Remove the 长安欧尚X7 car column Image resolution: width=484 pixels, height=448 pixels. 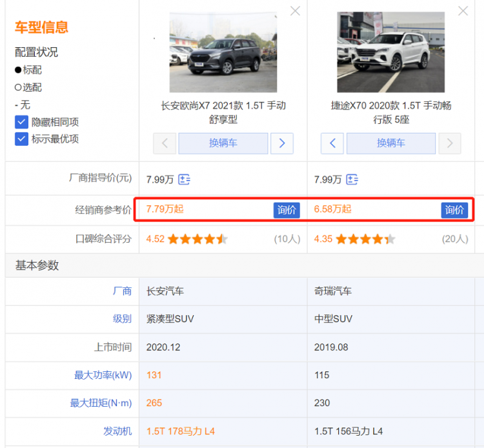pyautogui.click(x=295, y=11)
